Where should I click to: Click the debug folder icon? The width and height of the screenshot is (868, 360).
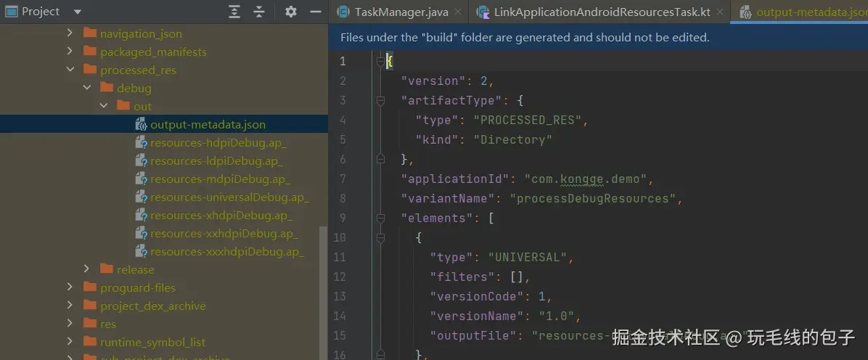tap(106, 88)
